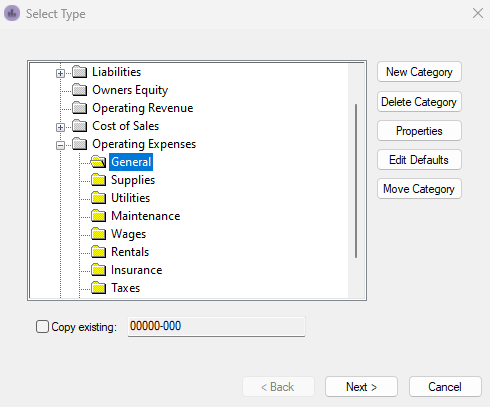The width and height of the screenshot is (490, 407).
Task: Click the Maintenance folder icon
Action: click(x=99, y=216)
